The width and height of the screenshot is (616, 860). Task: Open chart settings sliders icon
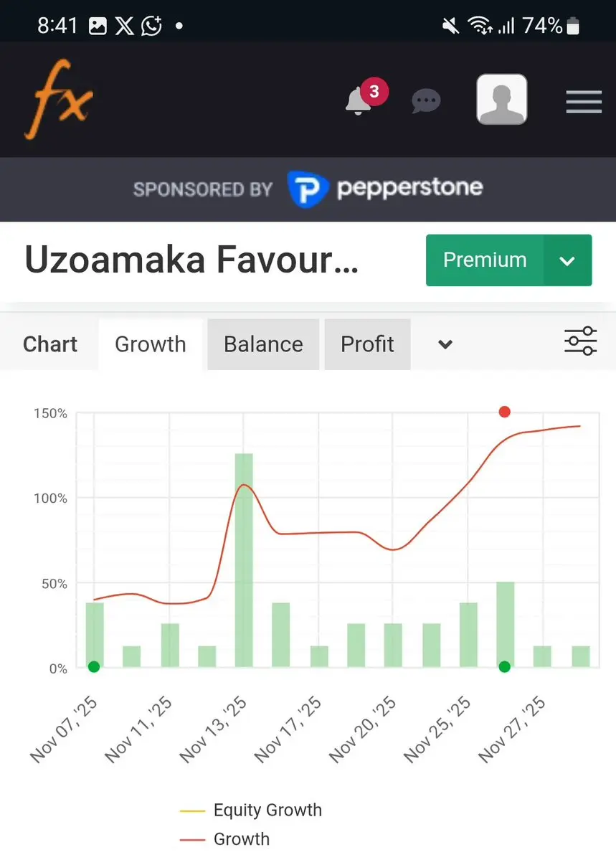click(580, 341)
